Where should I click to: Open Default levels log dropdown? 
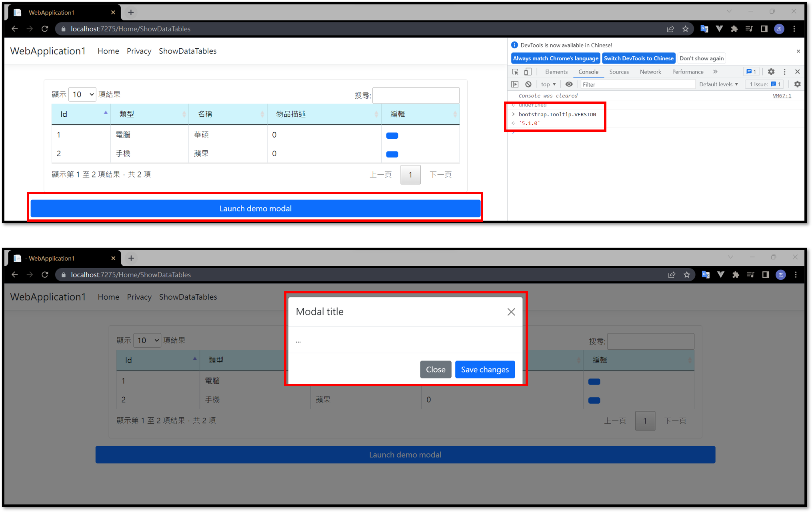[x=718, y=84]
